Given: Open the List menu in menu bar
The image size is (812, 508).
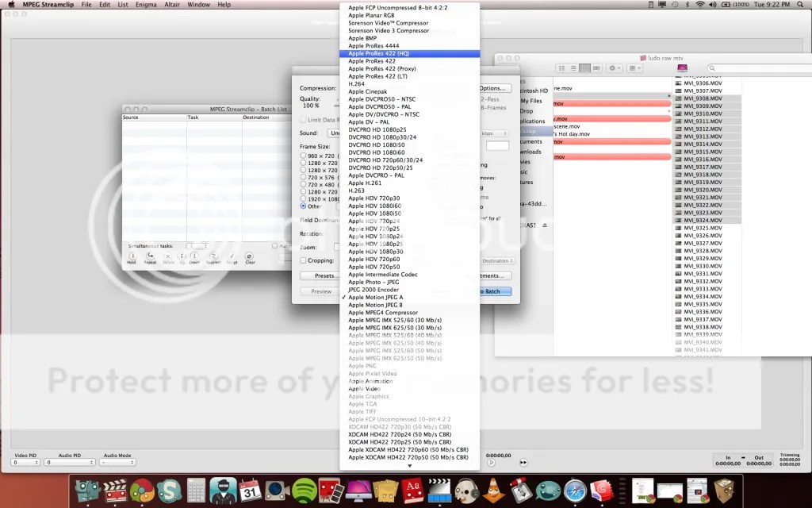Looking at the screenshot, I should pos(123,4).
